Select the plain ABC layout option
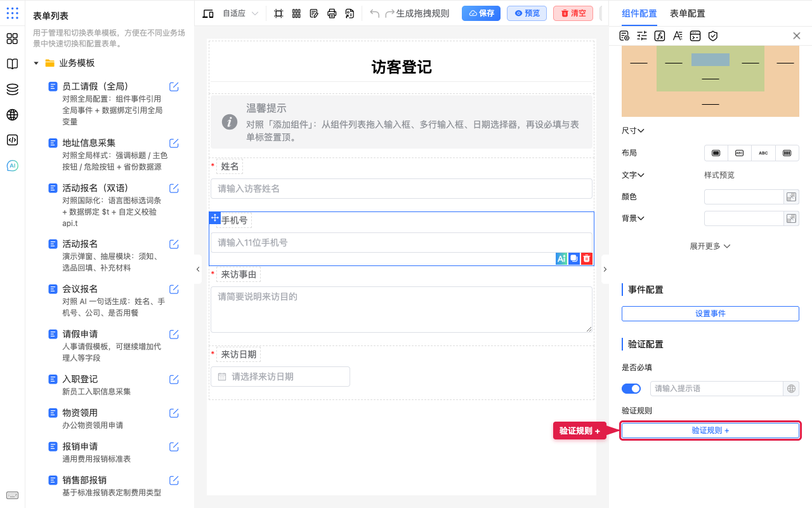The width and height of the screenshot is (812, 508). 763,153
